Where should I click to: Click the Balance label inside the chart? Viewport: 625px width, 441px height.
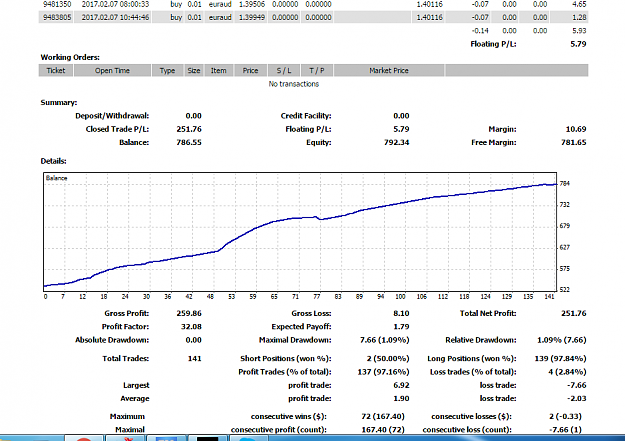(56, 178)
